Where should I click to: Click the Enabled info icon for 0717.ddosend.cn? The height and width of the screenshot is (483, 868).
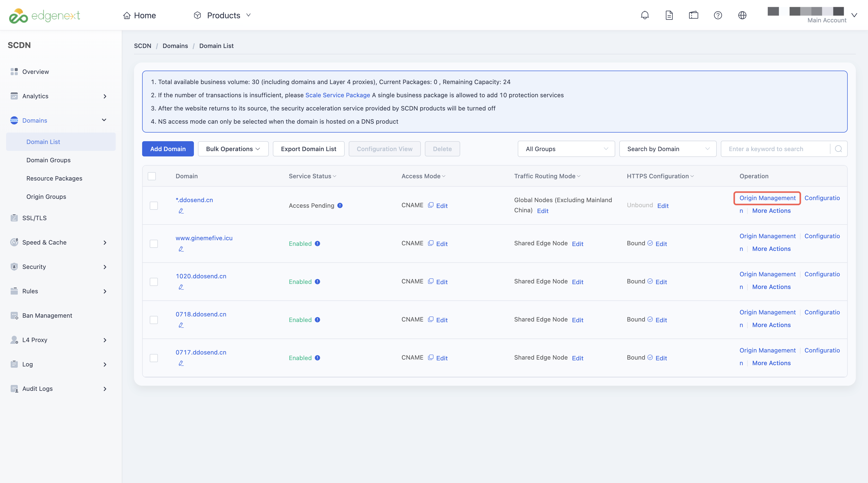click(318, 358)
